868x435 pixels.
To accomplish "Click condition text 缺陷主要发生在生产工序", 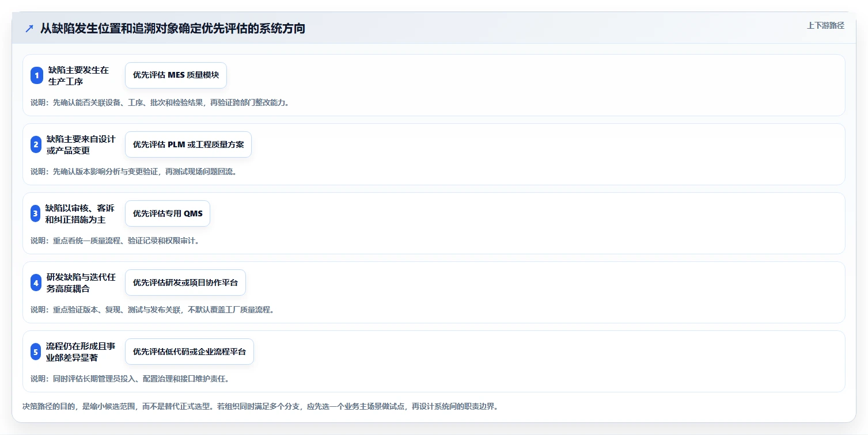I will [x=78, y=75].
